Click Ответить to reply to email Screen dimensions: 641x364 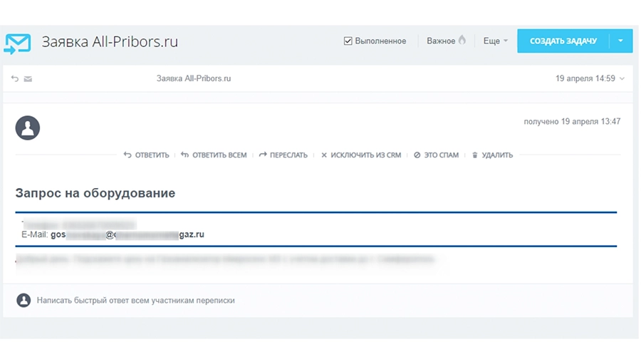coord(147,155)
